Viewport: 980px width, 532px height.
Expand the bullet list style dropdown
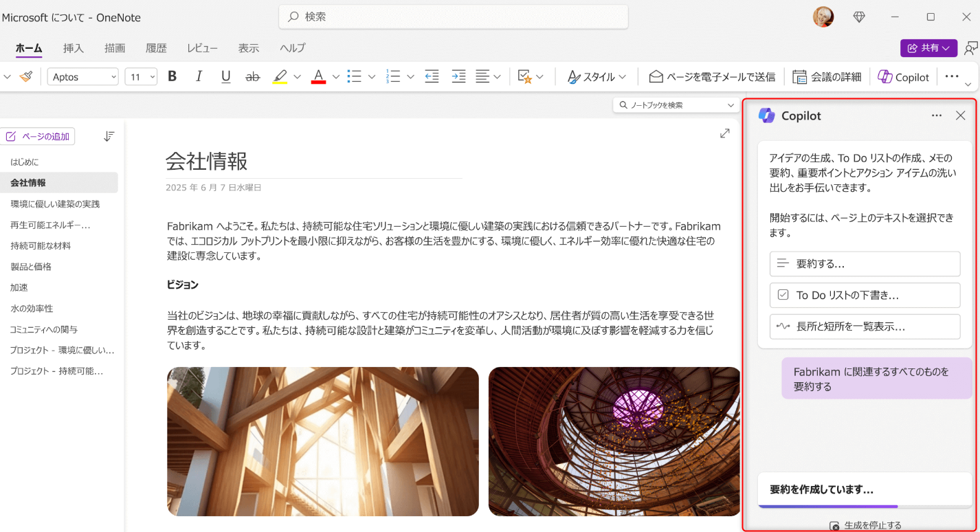point(372,77)
